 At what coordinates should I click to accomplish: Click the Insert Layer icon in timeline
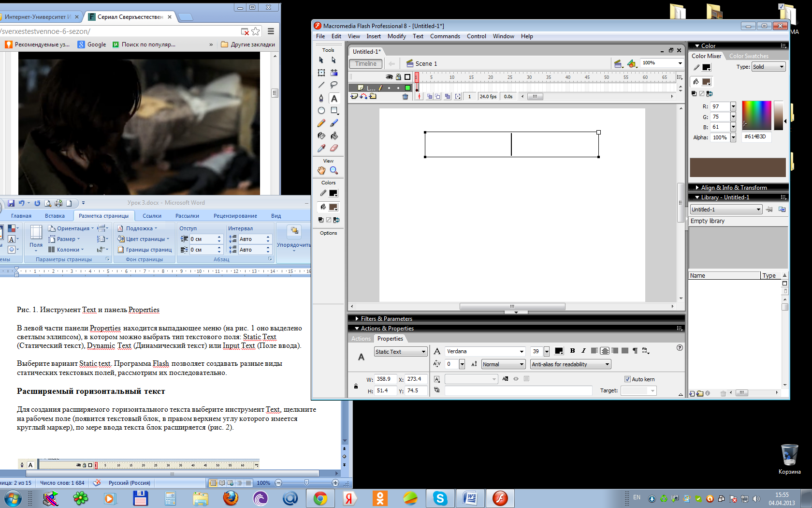[x=354, y=96]
